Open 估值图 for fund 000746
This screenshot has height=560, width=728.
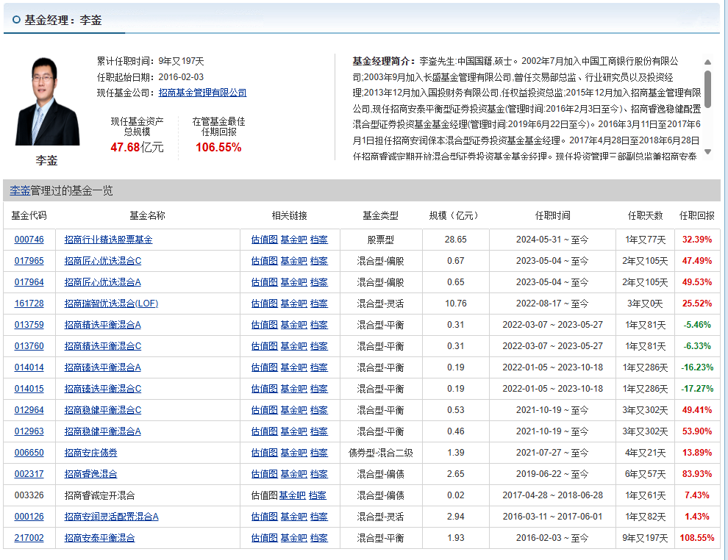pos(264,240)
